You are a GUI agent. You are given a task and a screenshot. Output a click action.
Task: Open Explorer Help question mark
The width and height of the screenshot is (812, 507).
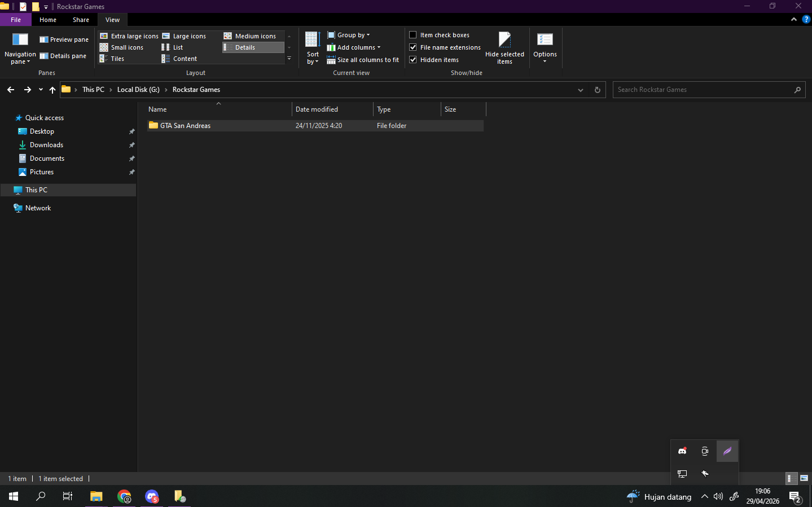point(806,19)
